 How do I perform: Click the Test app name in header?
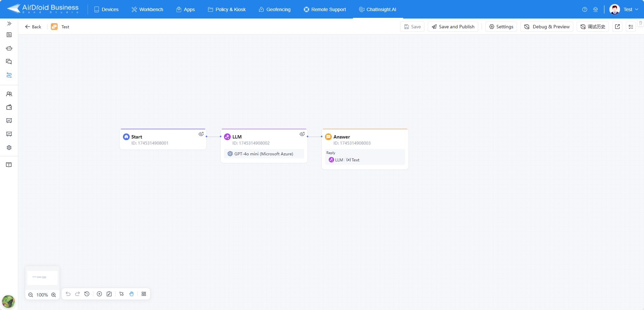[65, 27]
